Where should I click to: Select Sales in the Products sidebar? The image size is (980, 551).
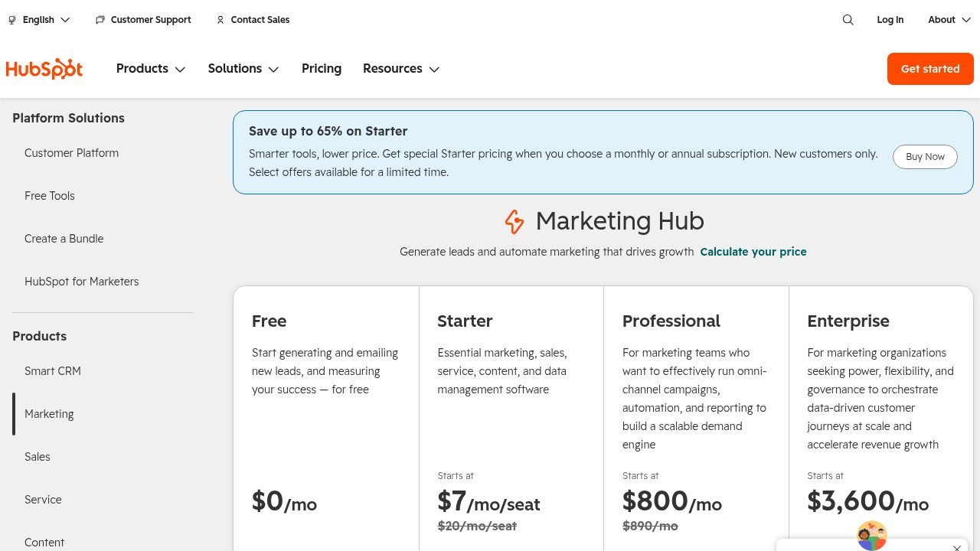pyautogui.click(x=38, y=457)
